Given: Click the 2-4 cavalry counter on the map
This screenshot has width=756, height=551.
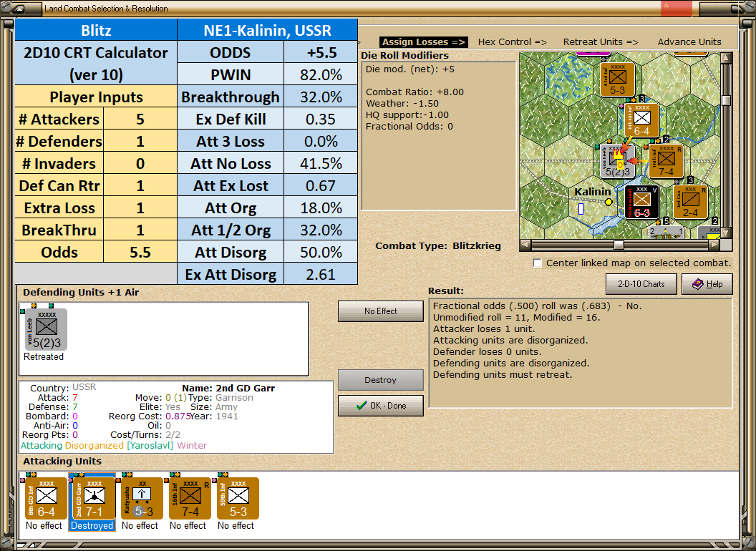Looking at the screenshot, I should (x=690, y=202).
